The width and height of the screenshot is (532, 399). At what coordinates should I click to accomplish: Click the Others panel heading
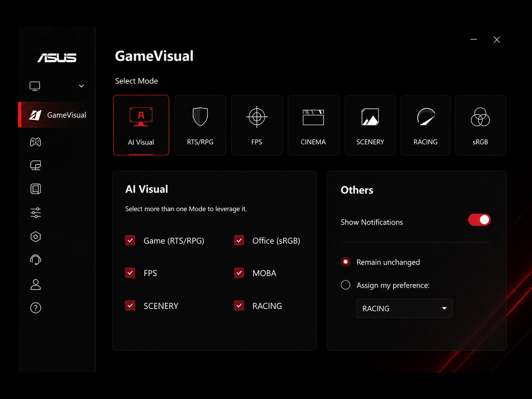coord(357,190)
